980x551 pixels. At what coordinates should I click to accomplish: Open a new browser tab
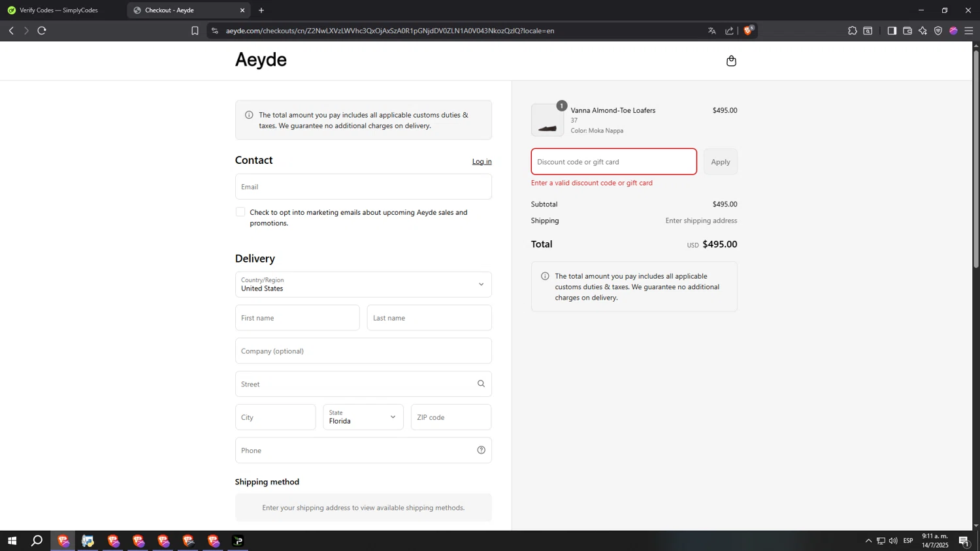point(261,10)
